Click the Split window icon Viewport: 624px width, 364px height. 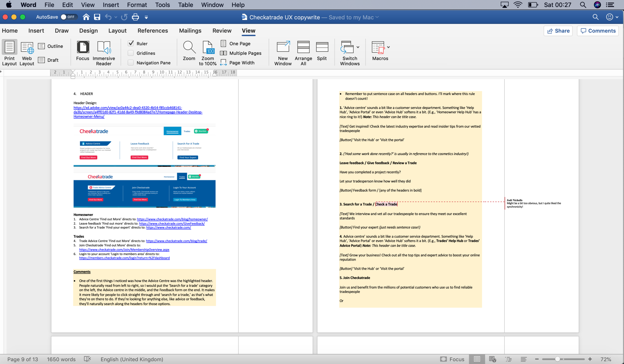pos(322,47)
